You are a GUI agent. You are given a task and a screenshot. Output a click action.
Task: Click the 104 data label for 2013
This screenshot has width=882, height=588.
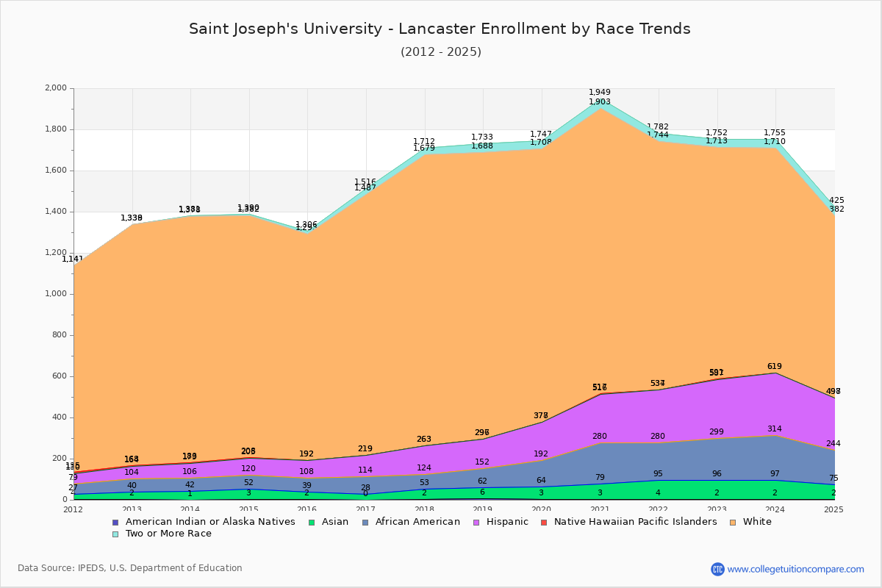132,473
